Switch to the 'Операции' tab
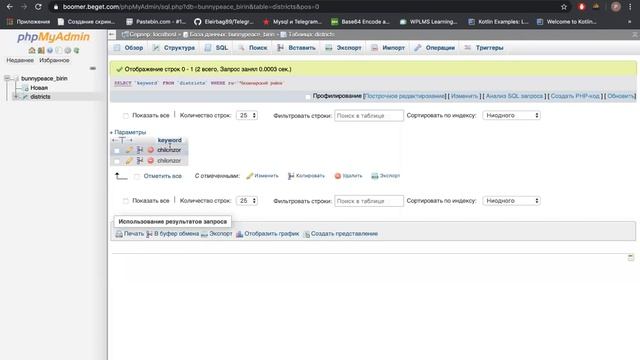This screenshot has height=360, width=640. point(435,48)
